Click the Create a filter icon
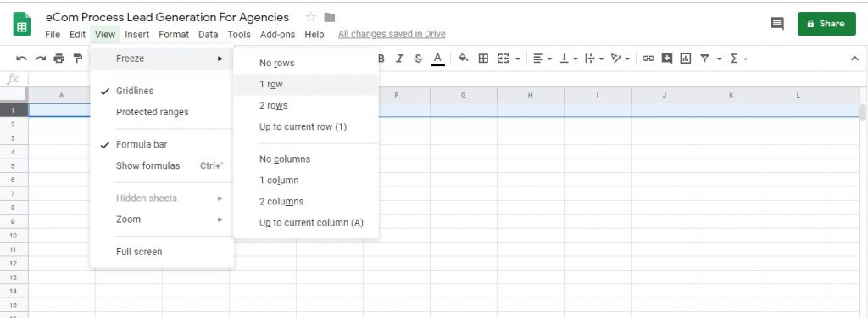The image size is (868, 318). point(704,59)
